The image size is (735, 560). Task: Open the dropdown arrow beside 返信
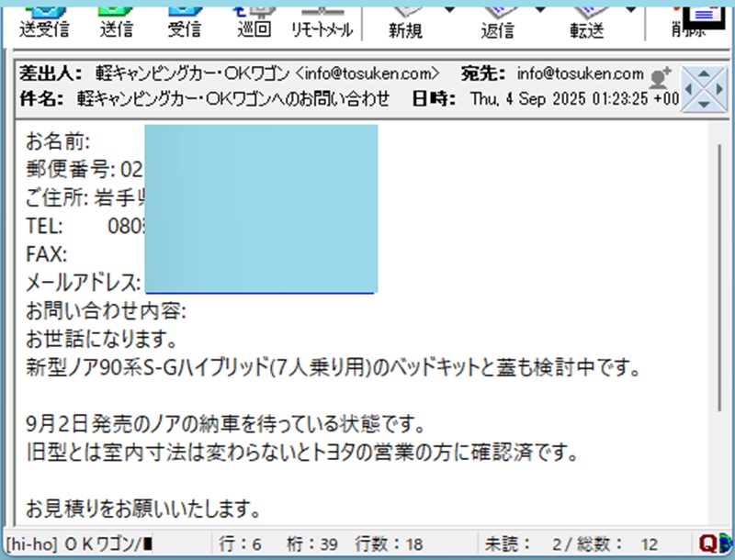(541, 9)
